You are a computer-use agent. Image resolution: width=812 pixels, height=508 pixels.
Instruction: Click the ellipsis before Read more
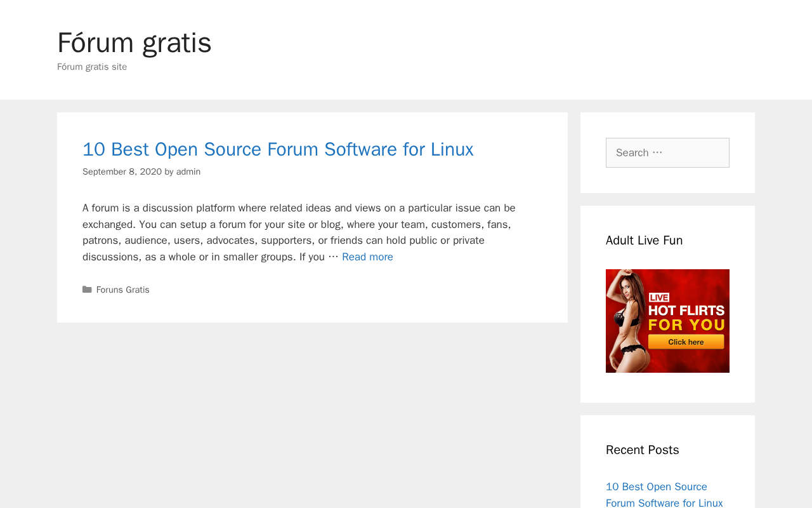click(333, 257)
